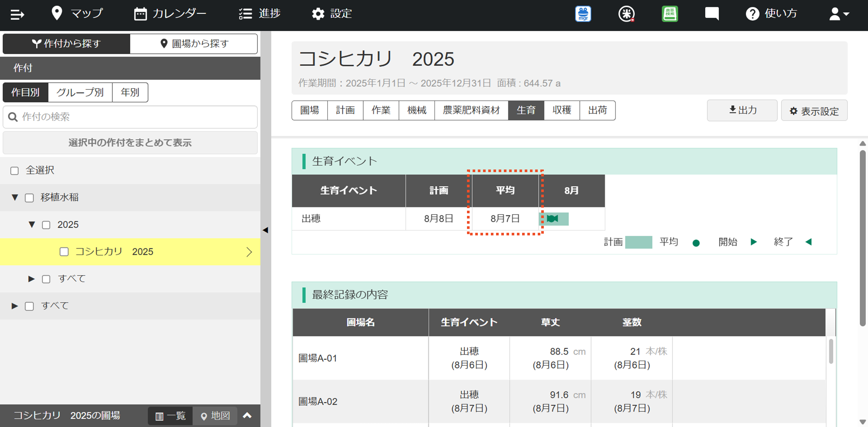Screen dimensions: 868x427
Task: Select the 年別 grouping tab
Action: point(130,92)
